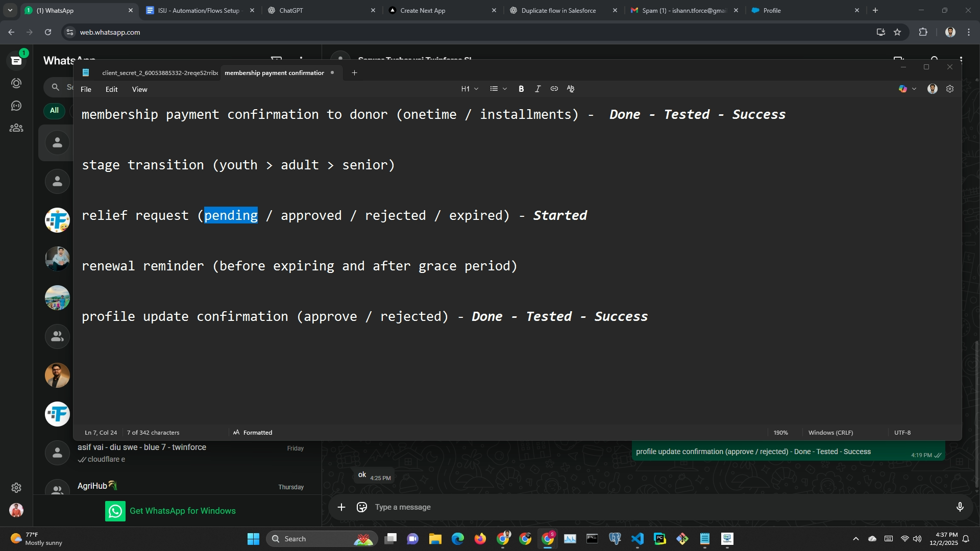Bookmark this page with the star icon

click(897, 32)
